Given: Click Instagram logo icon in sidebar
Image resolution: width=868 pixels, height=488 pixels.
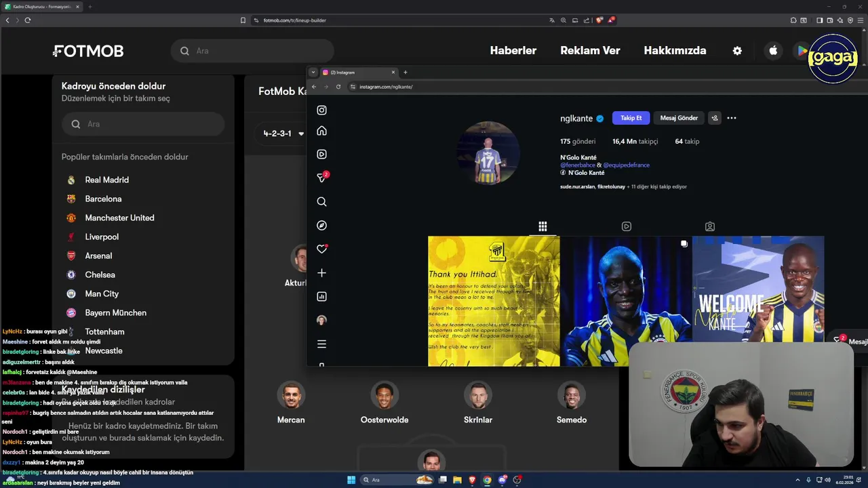Looking at the screenshot, I should (x=321, y=110).
